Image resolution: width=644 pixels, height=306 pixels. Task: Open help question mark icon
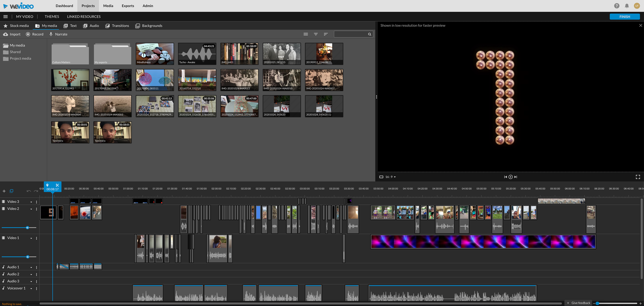tap(616, 6)
